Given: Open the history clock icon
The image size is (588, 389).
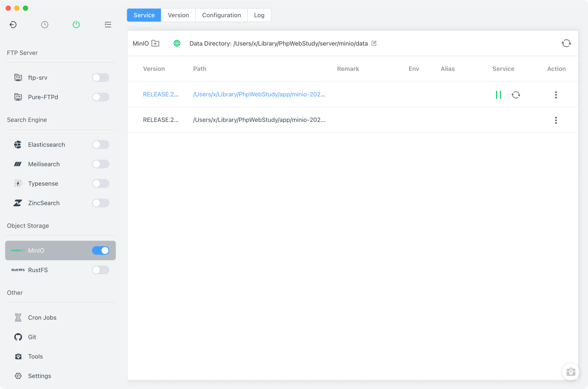Looking at the screenshot, I should point(45,25).
